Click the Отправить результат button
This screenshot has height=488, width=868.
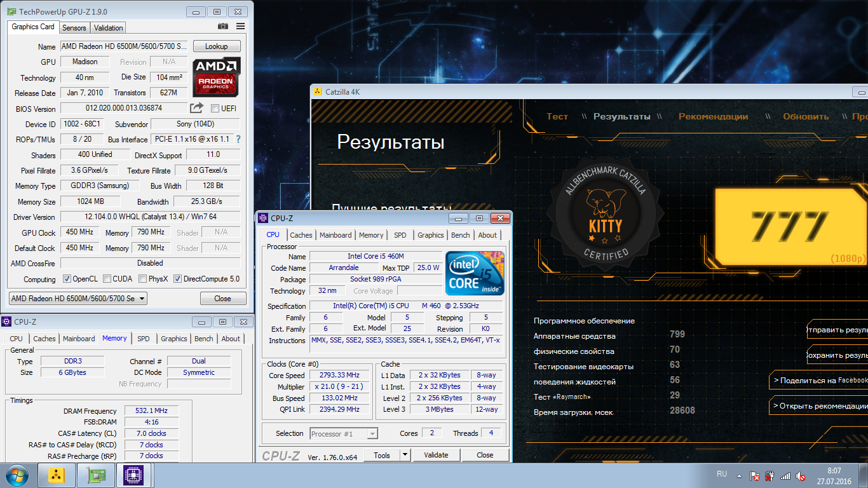[x=837, y=330]
